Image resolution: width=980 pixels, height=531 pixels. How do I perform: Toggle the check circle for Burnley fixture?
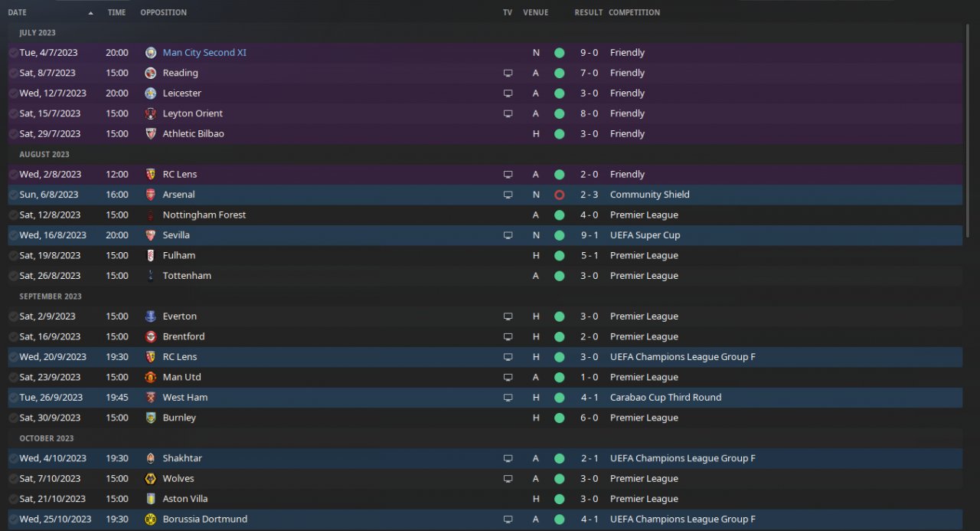click(x=13, y=418)
